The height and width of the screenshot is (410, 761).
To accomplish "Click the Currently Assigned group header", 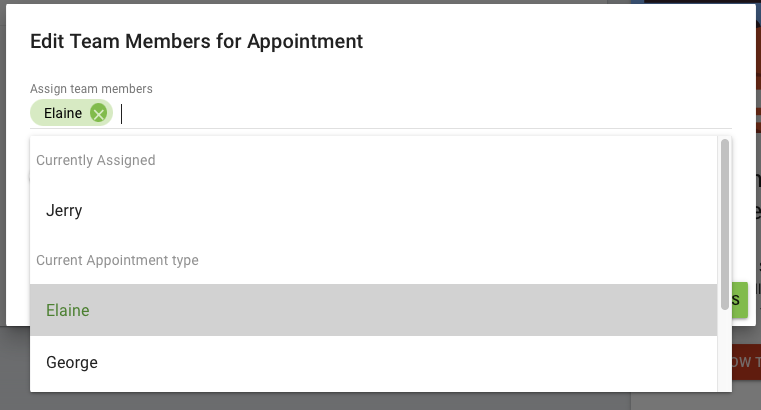I will click(96, 160).
